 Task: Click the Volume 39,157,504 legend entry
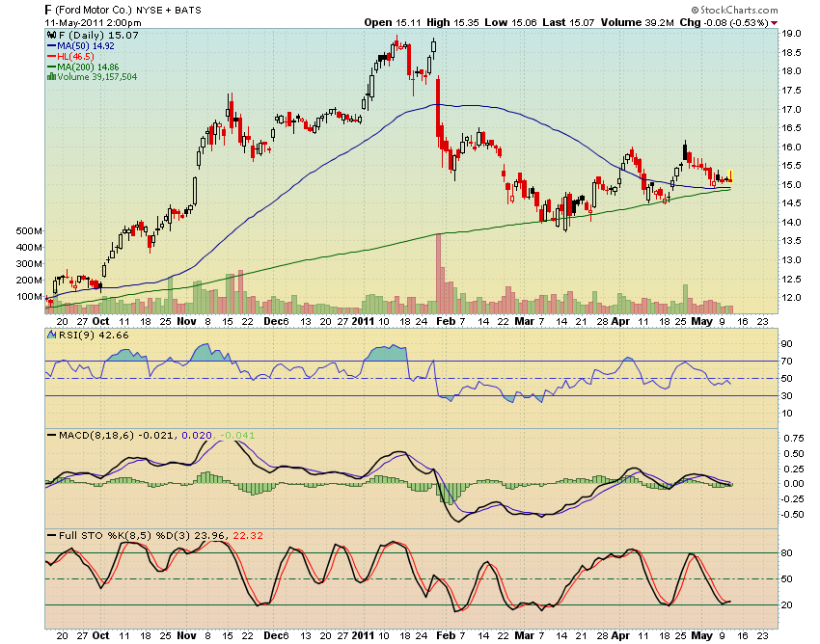coord(96,77)
